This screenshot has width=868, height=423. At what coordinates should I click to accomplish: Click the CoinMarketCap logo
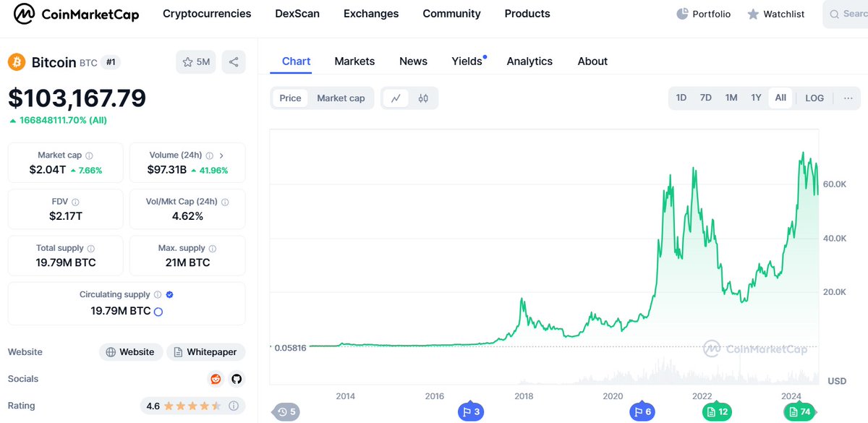click(x=77, y=14)
